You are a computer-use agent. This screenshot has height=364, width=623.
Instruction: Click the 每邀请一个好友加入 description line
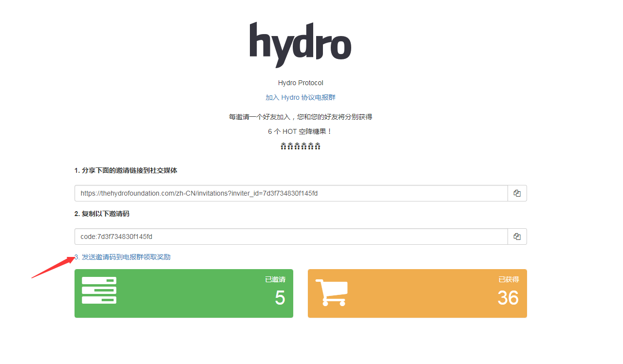[x=301, y=117]
